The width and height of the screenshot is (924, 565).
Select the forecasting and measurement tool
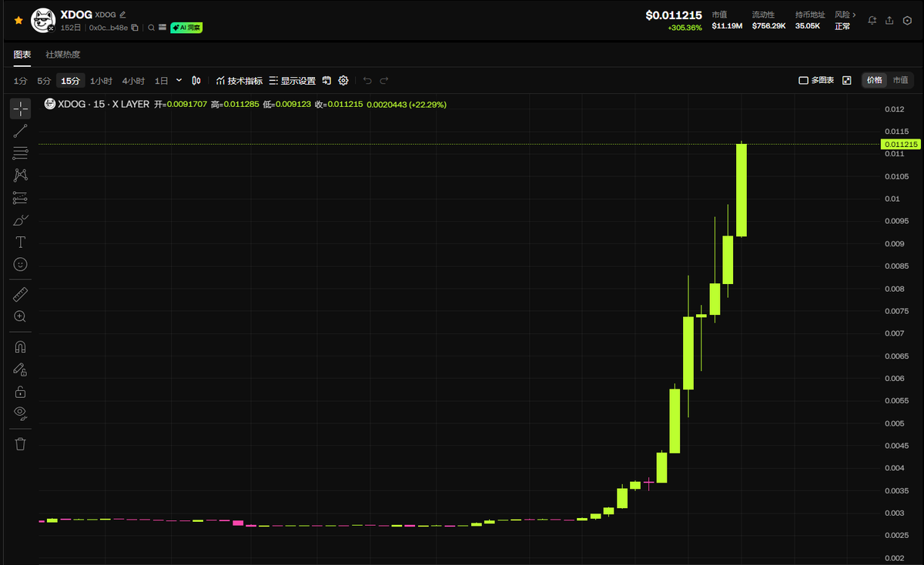click(21, 198)
